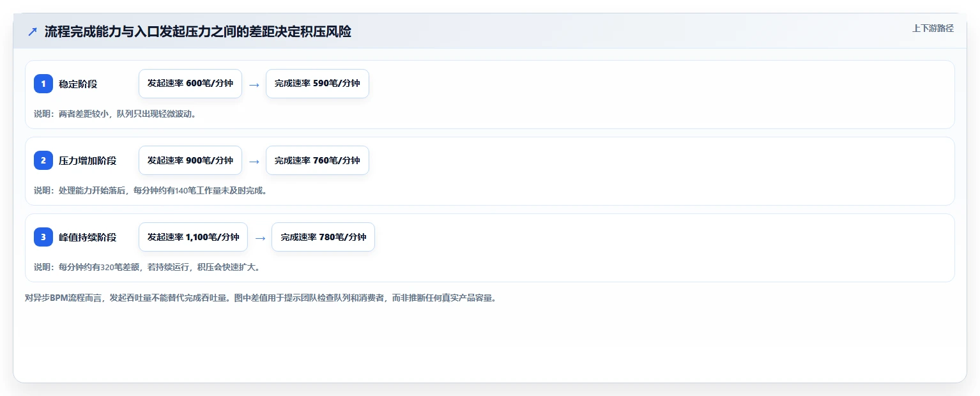Select the 压力增加阶段 stage label
This screenshot has width=980, height=396.
pyautogui.click(x=88, y=160)
